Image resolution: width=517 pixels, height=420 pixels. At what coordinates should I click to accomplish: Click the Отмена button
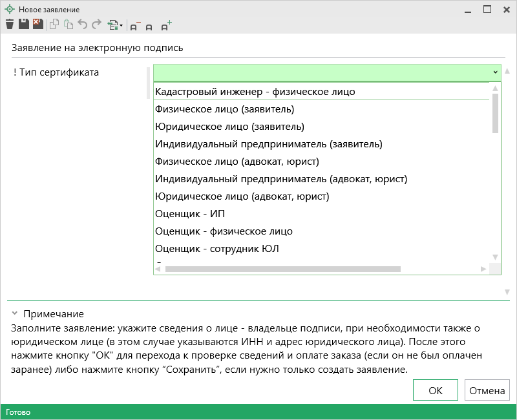pos(487,390)
